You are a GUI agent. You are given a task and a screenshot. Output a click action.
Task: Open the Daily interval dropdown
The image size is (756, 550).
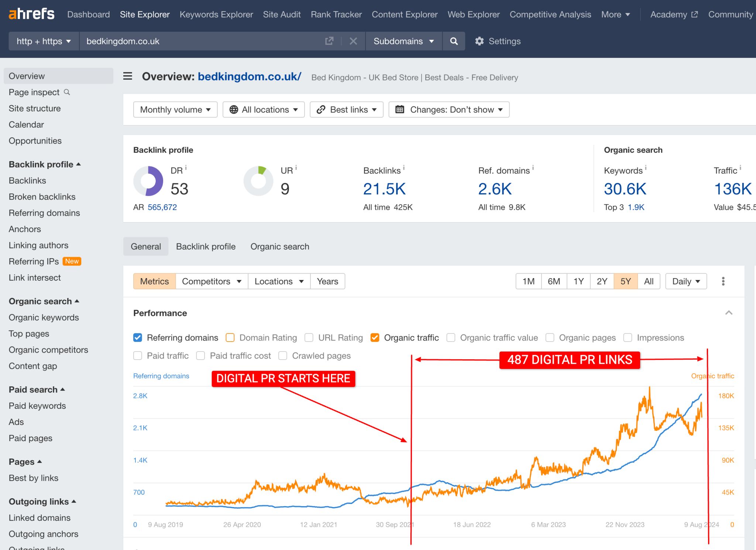click(x=686, y=281)
